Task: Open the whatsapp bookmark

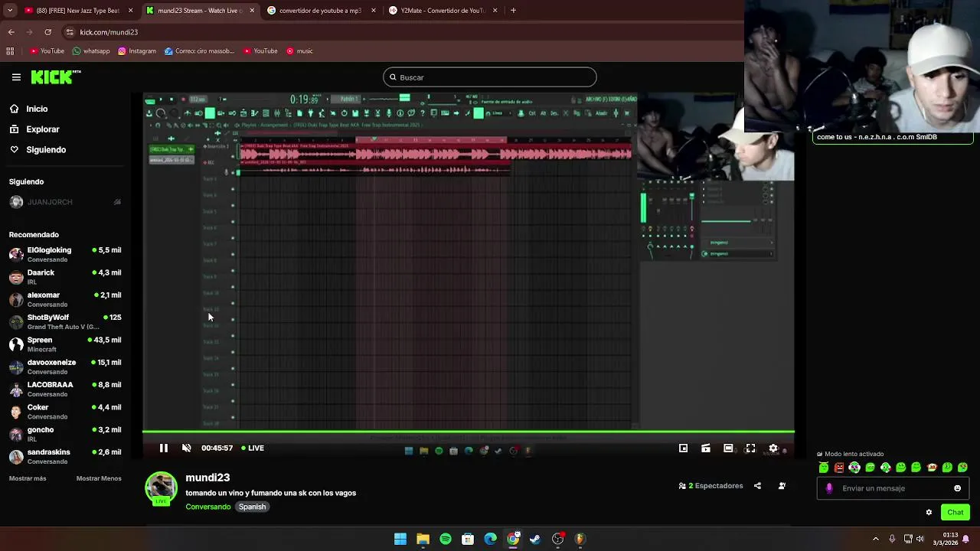Action: point(91,51)
